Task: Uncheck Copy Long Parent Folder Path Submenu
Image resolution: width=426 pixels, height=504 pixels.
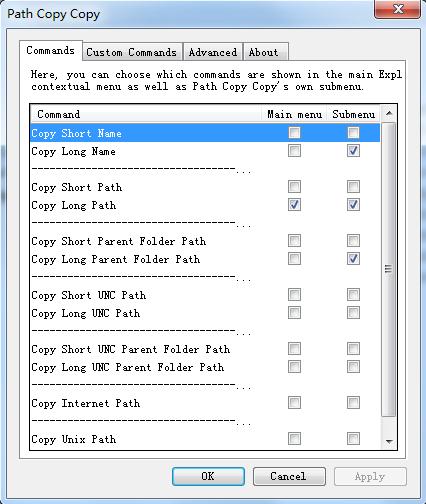Action: point(353,259)
